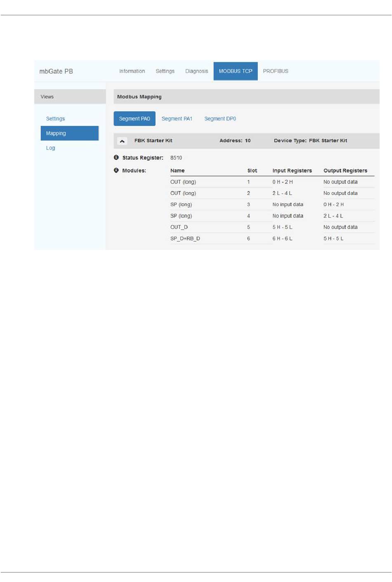Click output register value 0 H - 2 H
The image size is (392, 582).
[x=333, y=204]
